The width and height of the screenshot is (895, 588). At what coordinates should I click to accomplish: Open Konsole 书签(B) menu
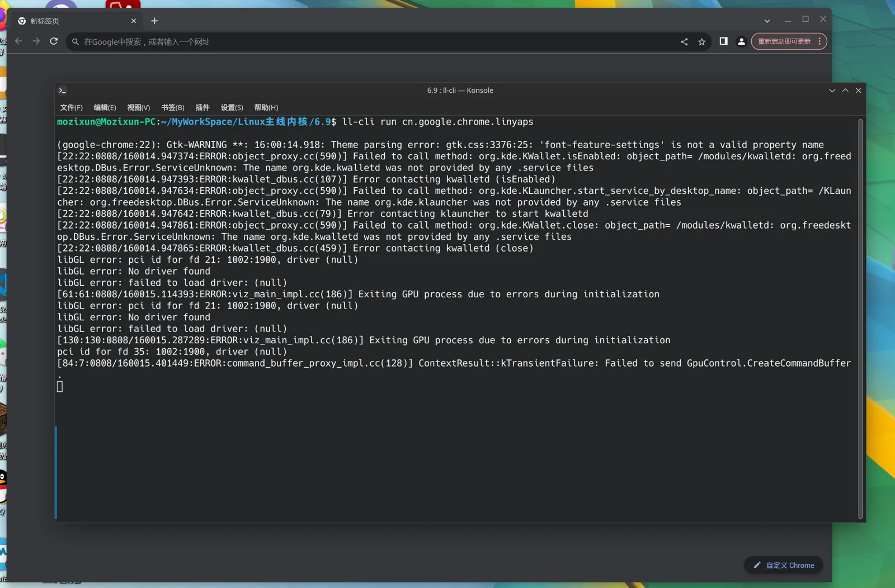point(173,107)
